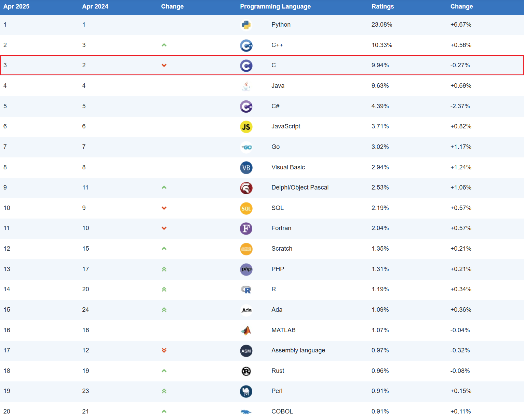Click the -0.32% change for Assembly language
Viewport: 524px width, 420px height.
[460, 350]
